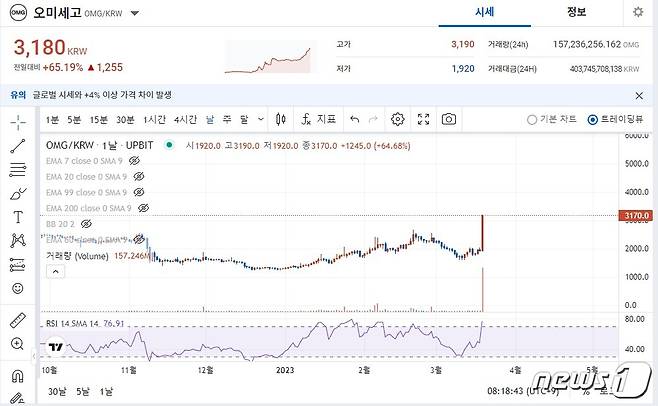Select the 날 daily interval
Viewport: 658px width, 406px height.
(210, 120)
